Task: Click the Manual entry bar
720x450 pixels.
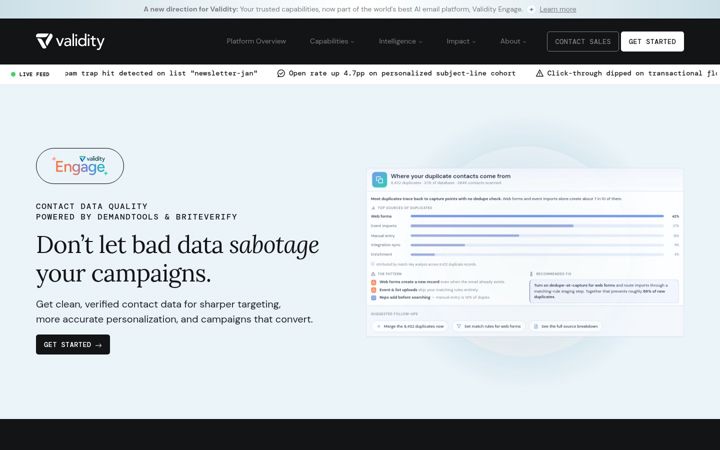Action: coord(537,236)
